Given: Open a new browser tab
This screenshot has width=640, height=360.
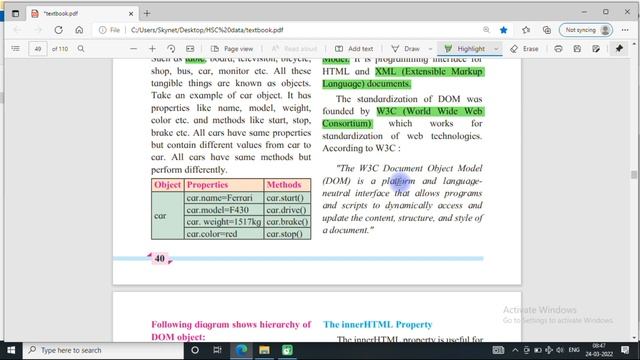Looking at the screenshot, I should [x=147, y=13].
